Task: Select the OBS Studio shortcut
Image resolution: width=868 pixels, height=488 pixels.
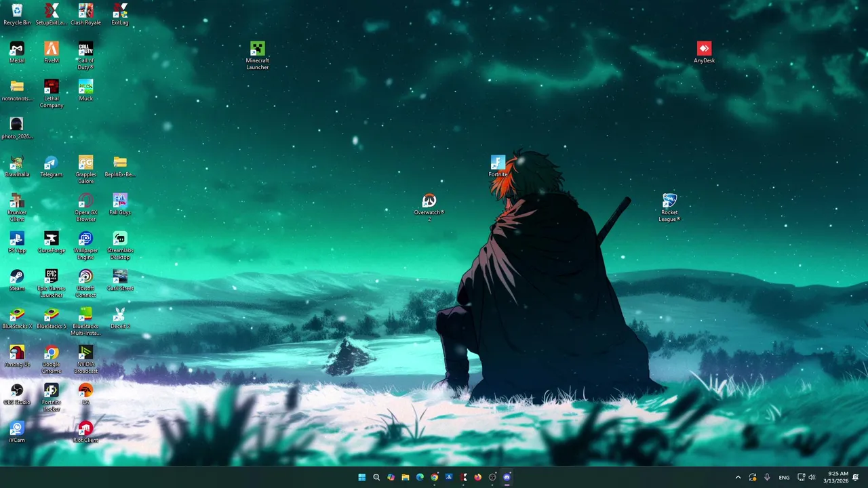Action: click(x=17, y=394)
